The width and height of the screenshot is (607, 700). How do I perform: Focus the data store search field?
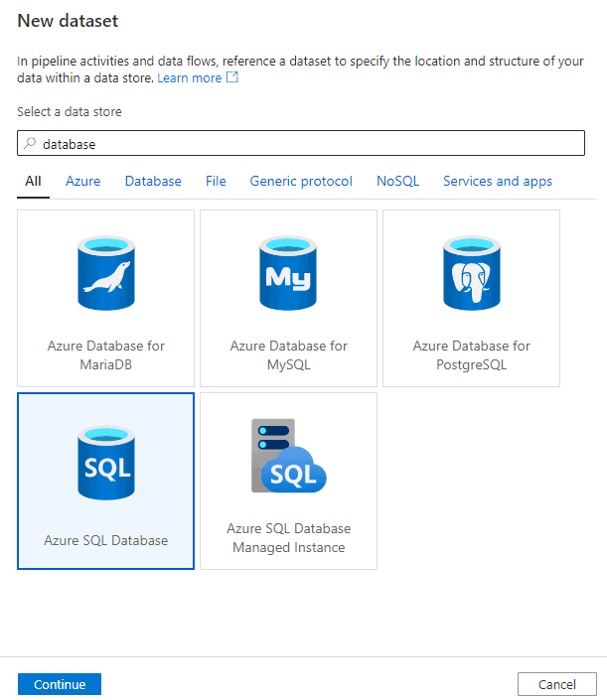[301, 143]
